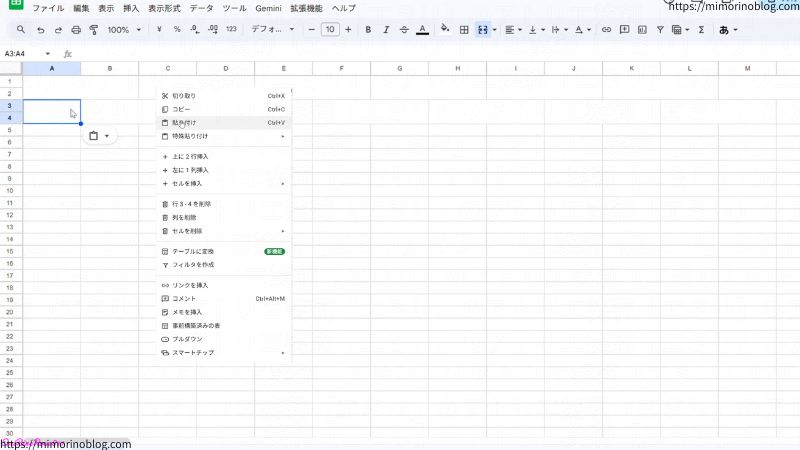
Task: Choose 行3-4を削除 in context menu
Action: (x=223, y=204)
